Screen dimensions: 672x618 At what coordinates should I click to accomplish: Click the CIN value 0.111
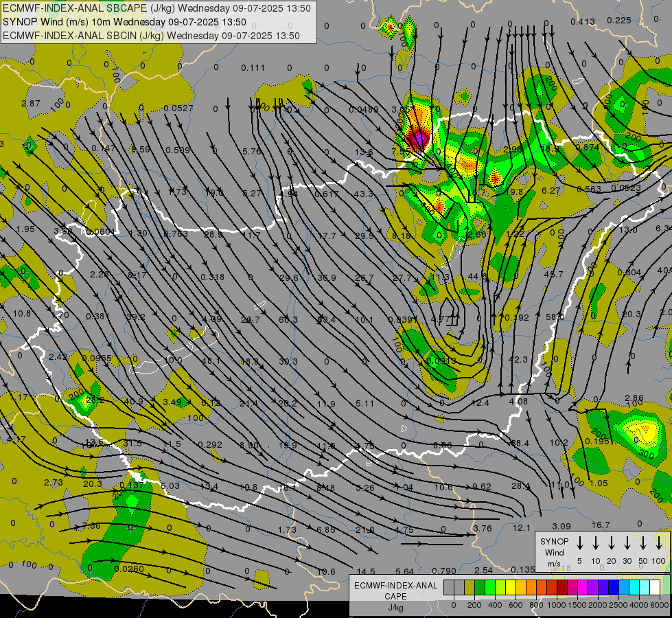(253, 68)
